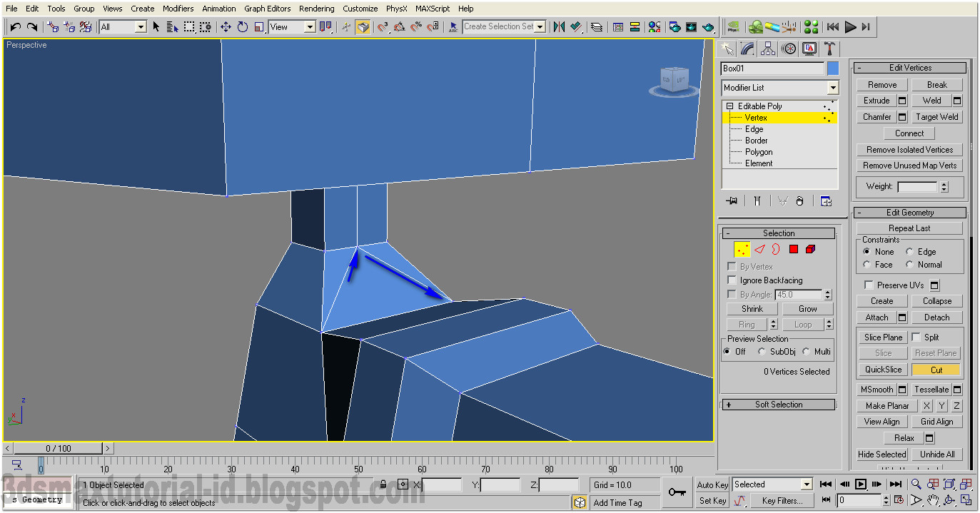Switch to the Hierarchy command panel
The image size is (980, 513).
[767, 48]
